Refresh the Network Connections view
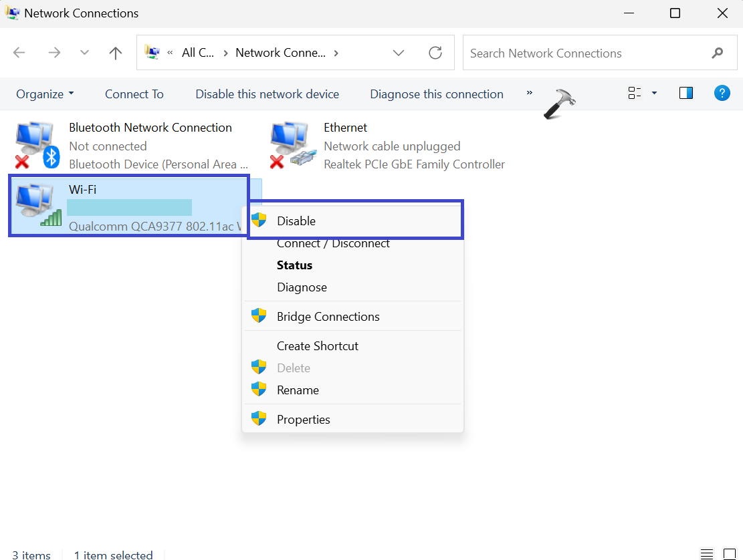Screen dimensions: 743x560 coord(435,53)
